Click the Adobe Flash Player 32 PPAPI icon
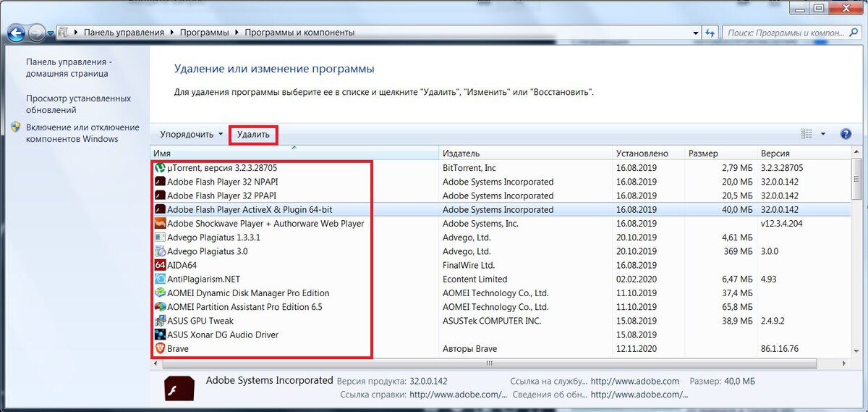The width and height of the screenshot is (868, 412). pyautogui.click(x=161, y=196)
